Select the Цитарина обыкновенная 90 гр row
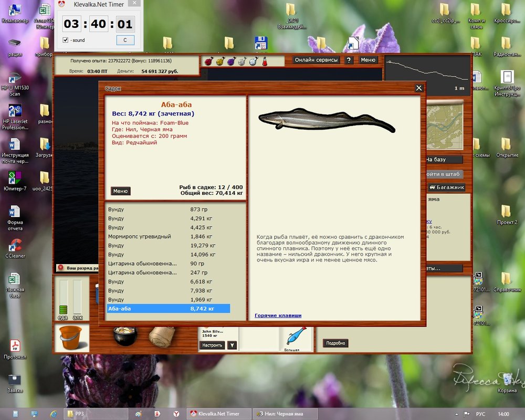Viewport: 525px width, 420px height. [x=169, y=264]
